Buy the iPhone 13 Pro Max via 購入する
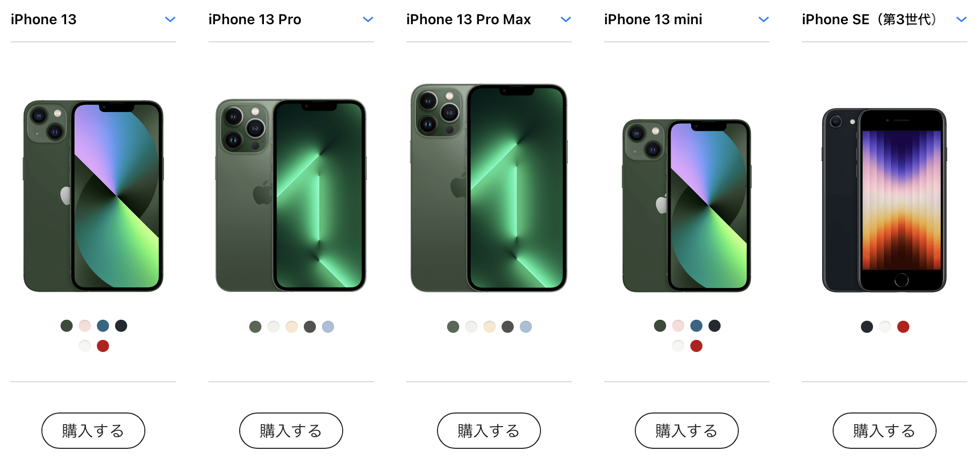The height and width of the screenshot is (471, 980). pos(489,431)
